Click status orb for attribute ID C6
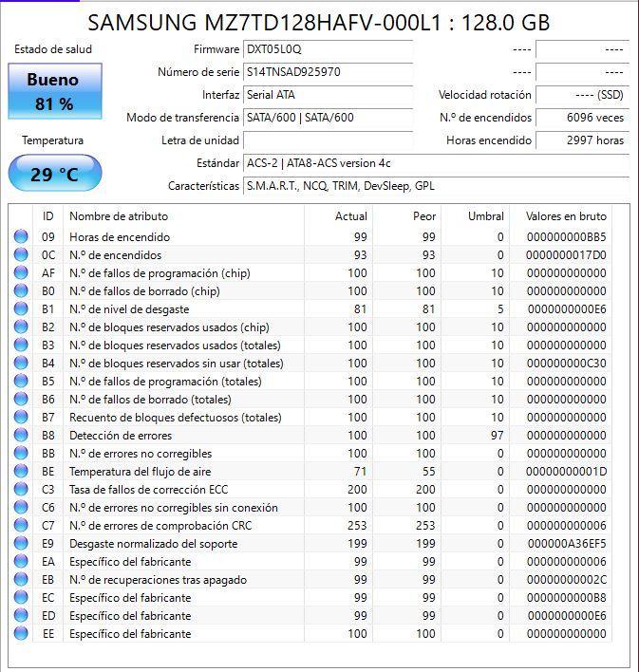 click(21, 508)
